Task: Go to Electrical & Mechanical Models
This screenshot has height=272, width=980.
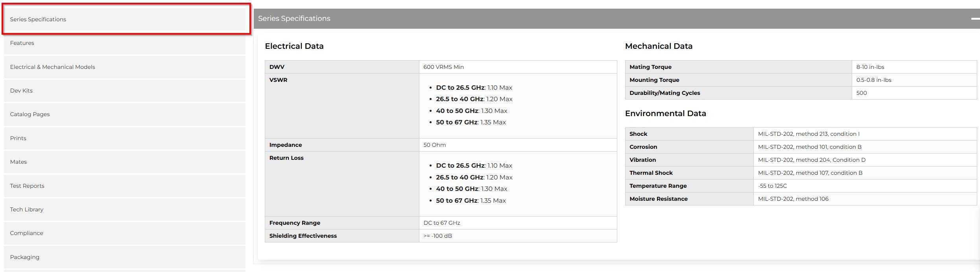Action: [125, 67]
